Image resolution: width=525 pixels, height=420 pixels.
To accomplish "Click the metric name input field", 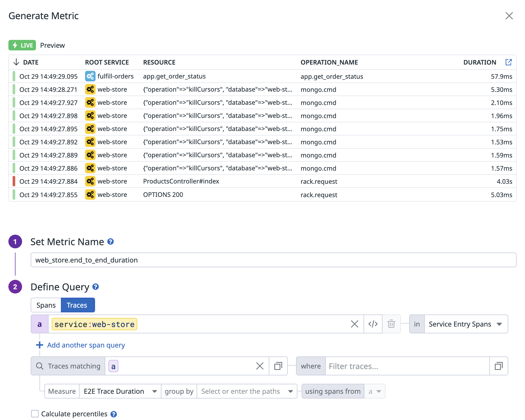I will [273, 260].
